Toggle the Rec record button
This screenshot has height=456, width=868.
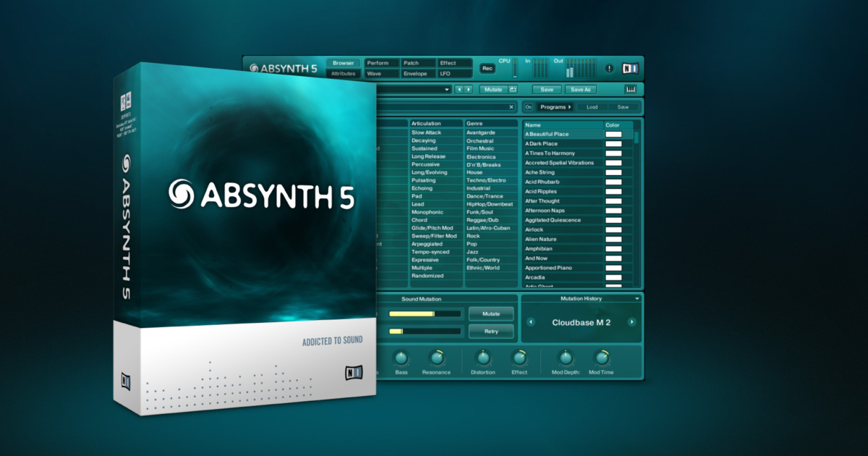pos(487,69)
